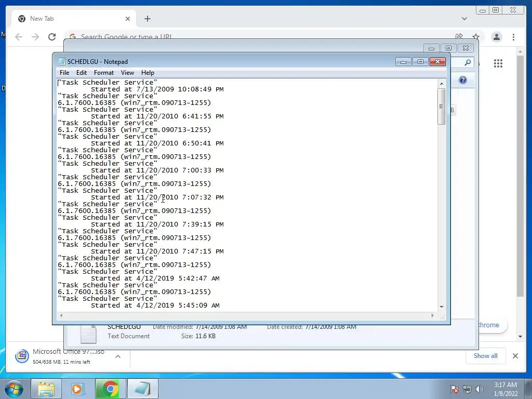Close the New Tab tab in Chrome
Image resolution: width=532 pixels, height=399 pixels.
(x=128, y=19)
